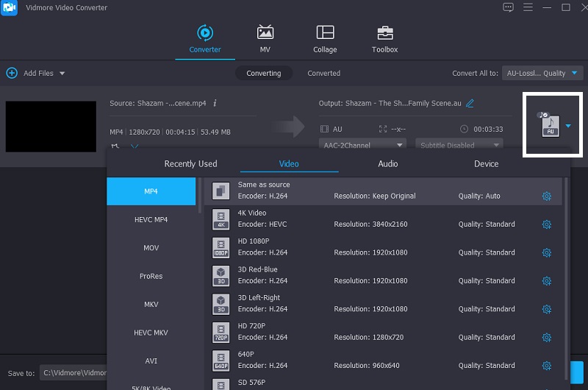Show the Converted files list

(323, 74)
